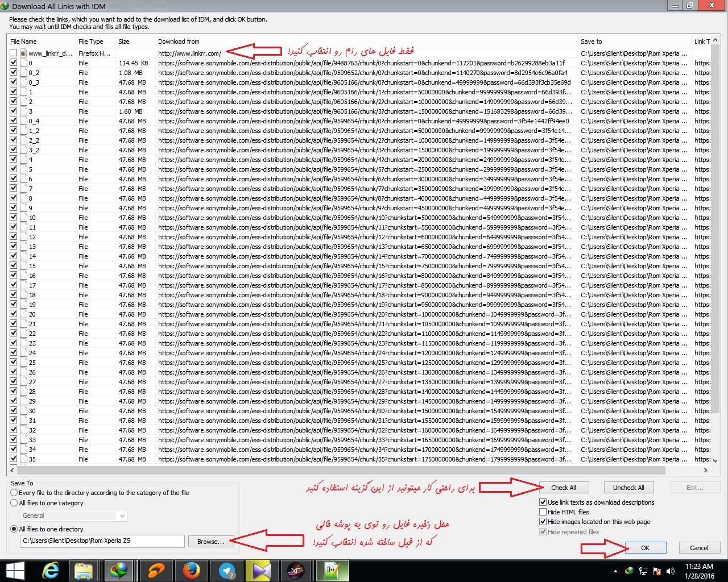Click the file icon of row 35
Image resolution: width=728 pixels, height=582 pixels.
point(23,459)
